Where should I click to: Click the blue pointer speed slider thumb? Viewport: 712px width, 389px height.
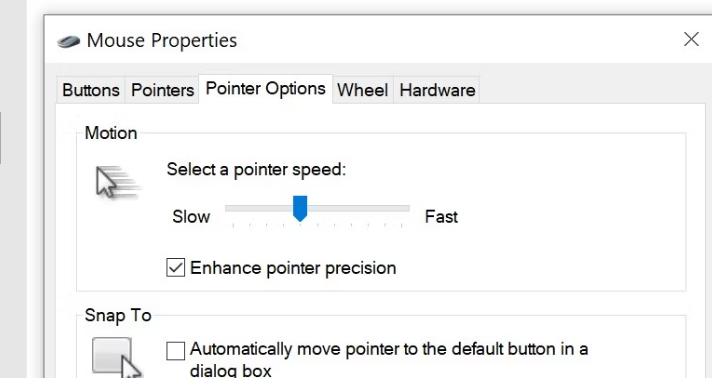[x=300, y=208]
